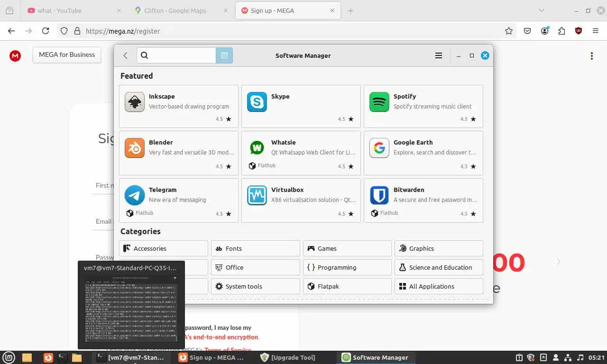
Task: Open a new browser tab
Action: tap(350, 10)
